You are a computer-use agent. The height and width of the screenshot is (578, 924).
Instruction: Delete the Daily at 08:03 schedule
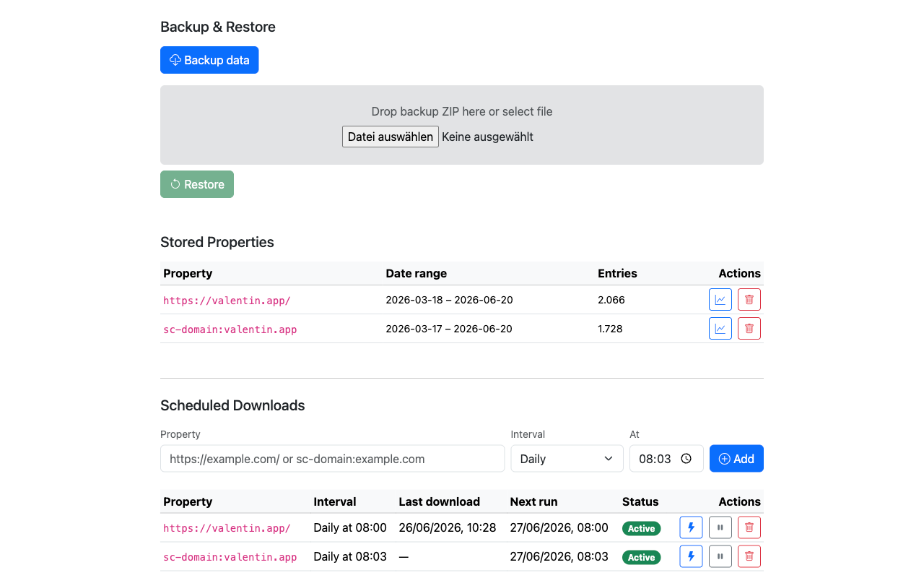point(749,557)
